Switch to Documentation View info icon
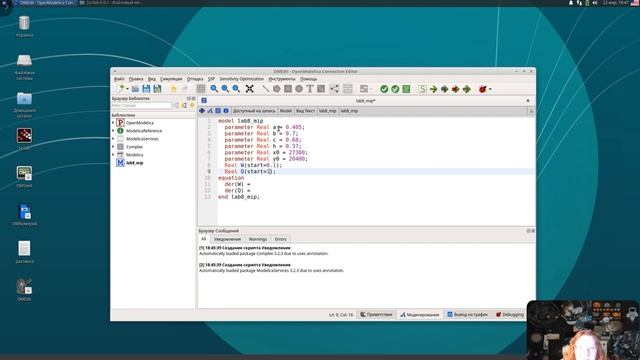 226,111
